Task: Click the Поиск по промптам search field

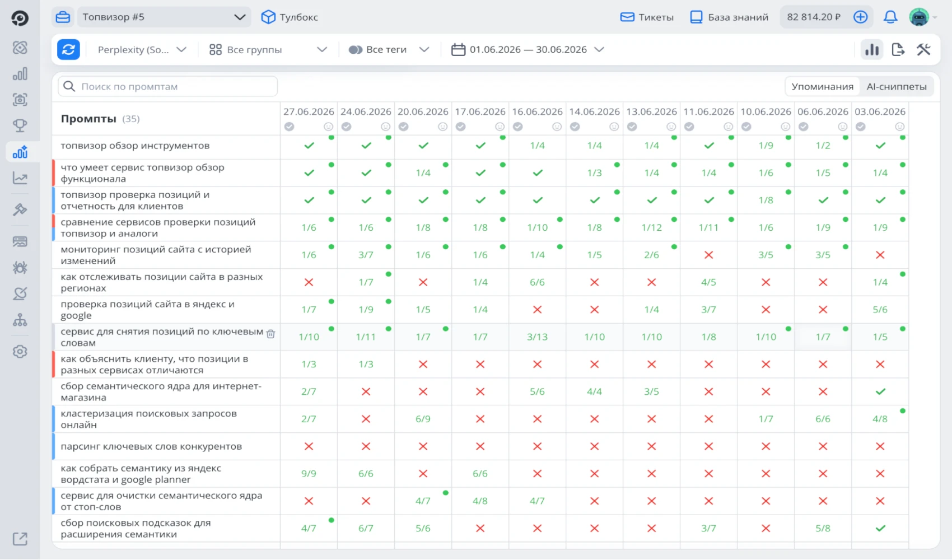Action: [168, 86]
